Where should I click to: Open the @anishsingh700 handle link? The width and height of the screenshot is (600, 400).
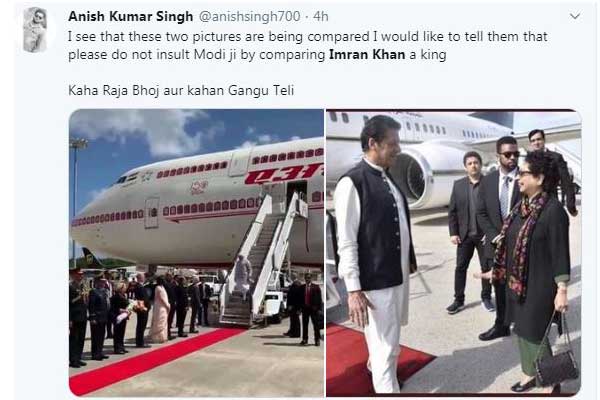coord(249,16)
